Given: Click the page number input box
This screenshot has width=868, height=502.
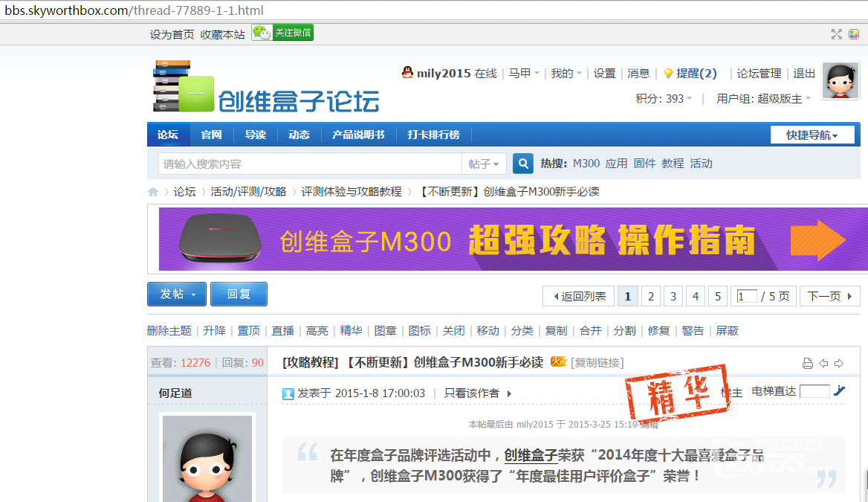Looking at the screenshot, I should coord(746,297).
